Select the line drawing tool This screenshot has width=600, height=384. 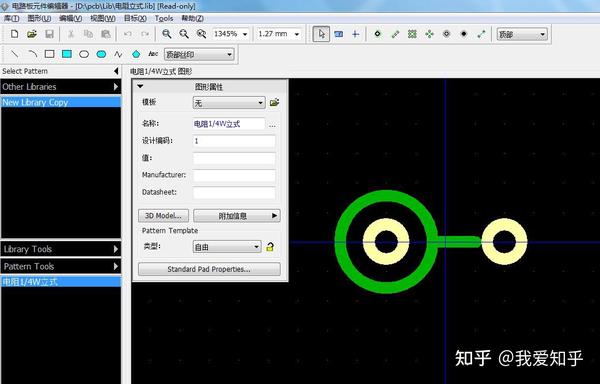(x=15, y=54)
